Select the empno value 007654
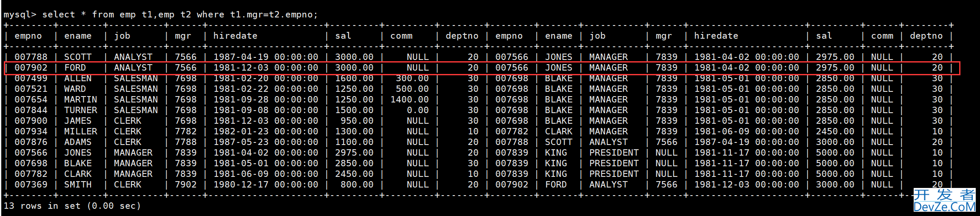980x216 pixels. pos(31,99)
